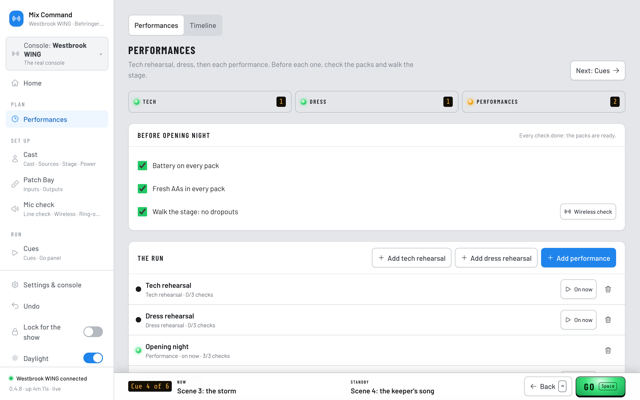This screenshot has width=640, height=400.
Task: Select the DRESS stage card
Action: pyautogui.click(x=377, y=102)
